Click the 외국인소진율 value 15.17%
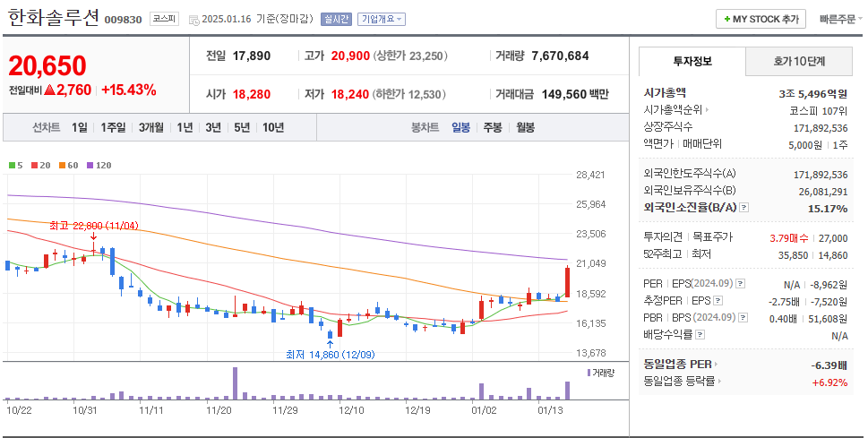 pyautogui.click(x=828, y=209)
